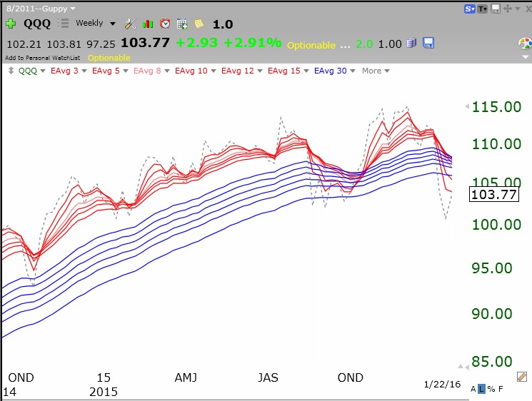The height and width of the screenshot is (401, 532).
Task: Open the chart tools wrench icon
Action: point(130,24)
